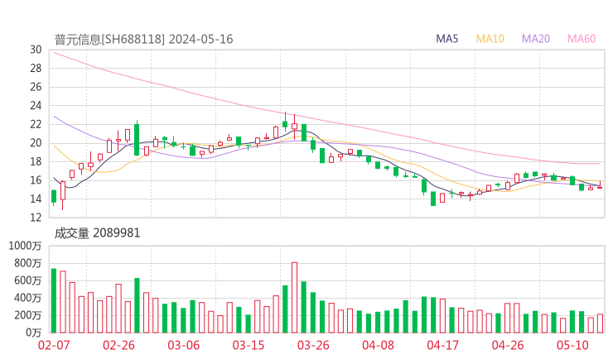Click the MA5 legend label
Image resolution: width=613 pixels, height=364 pixels.
point(446,39)
